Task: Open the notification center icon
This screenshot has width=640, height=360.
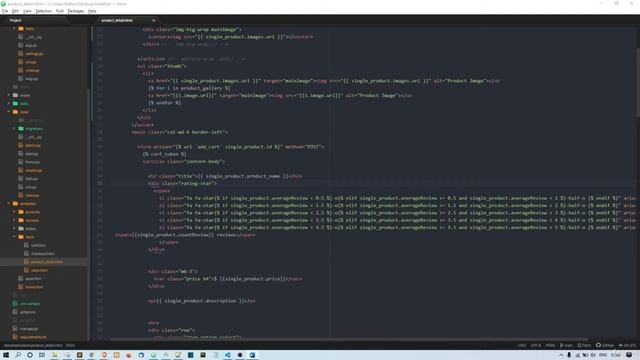Action: pyautogui.click(x=629, y=355)
